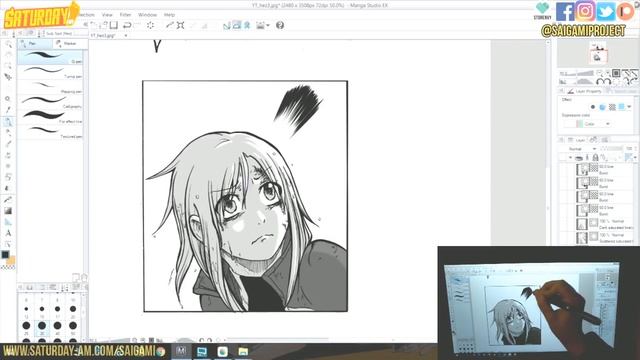The width and height of the screenshot is (640, 360).
Task: Select the Calligraphy pen brush
Action: coord(50,102)
